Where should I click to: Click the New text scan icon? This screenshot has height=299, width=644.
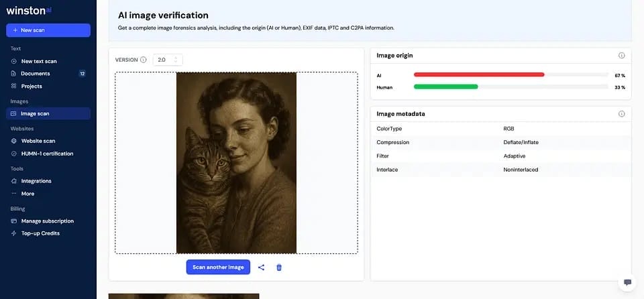pyautogui.click(x=13, y=61)
